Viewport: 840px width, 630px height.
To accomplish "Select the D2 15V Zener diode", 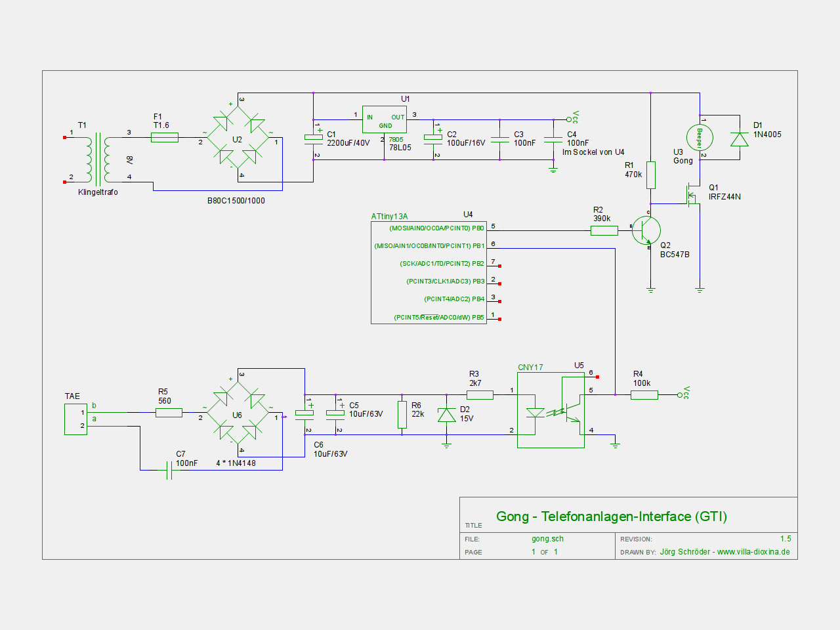I will [447, 415].
